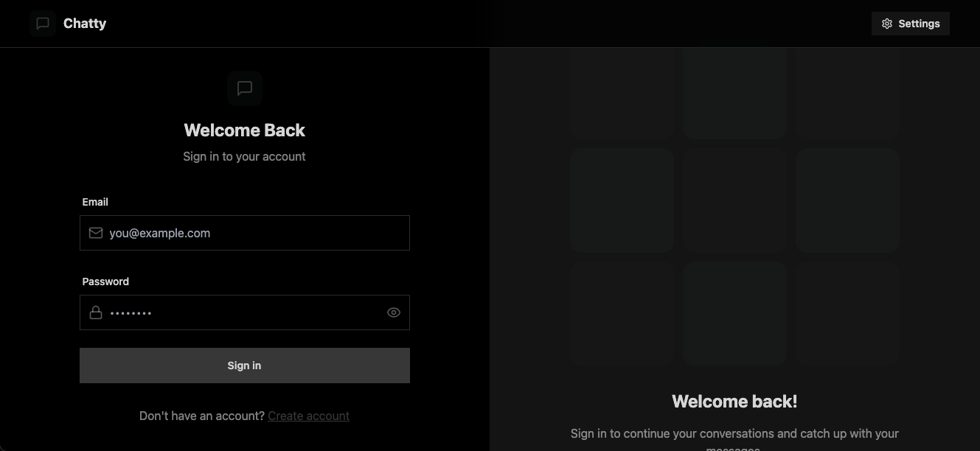The height and width of the screenshot is (451, 980).
Task: Click the Welcome back! text on the right panel
Action: pos(734,401)
